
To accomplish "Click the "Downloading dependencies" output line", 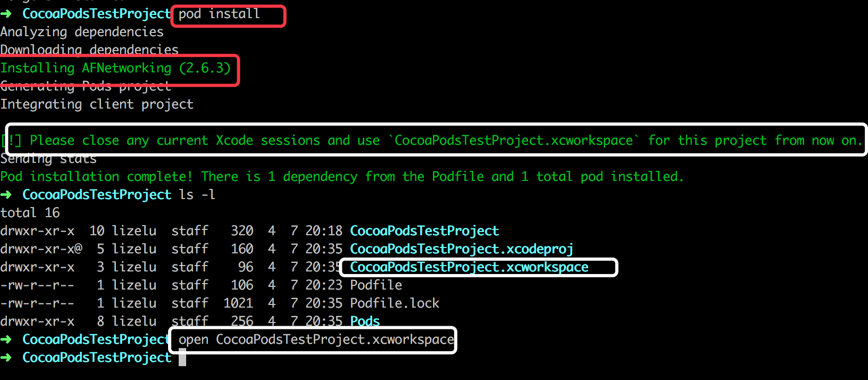I will tap(89, 50).
